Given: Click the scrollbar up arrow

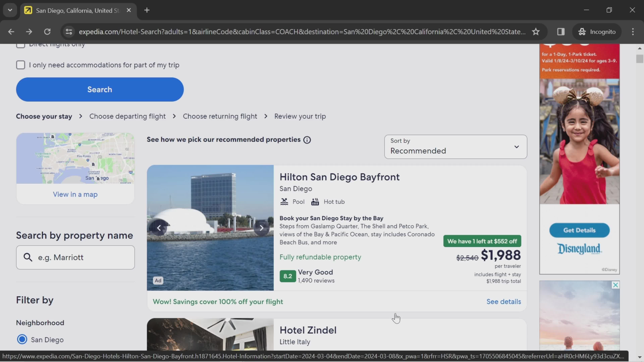Looking at the screenshot, I should tap(639, 48).
